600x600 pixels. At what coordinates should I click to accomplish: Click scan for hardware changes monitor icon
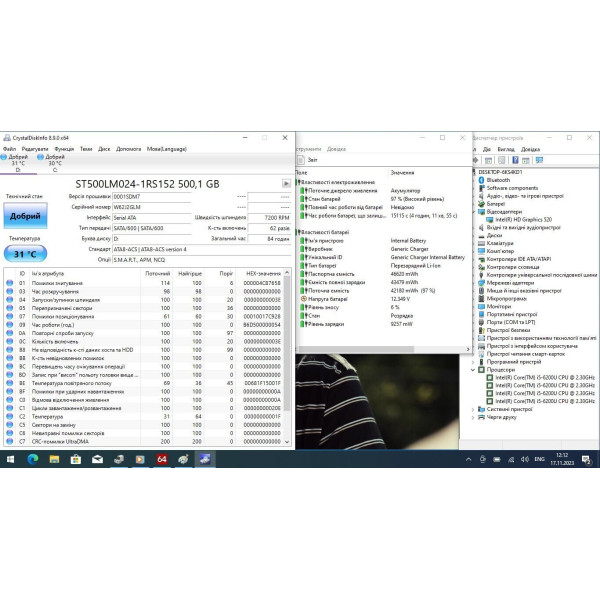click(x=539, y=160)
